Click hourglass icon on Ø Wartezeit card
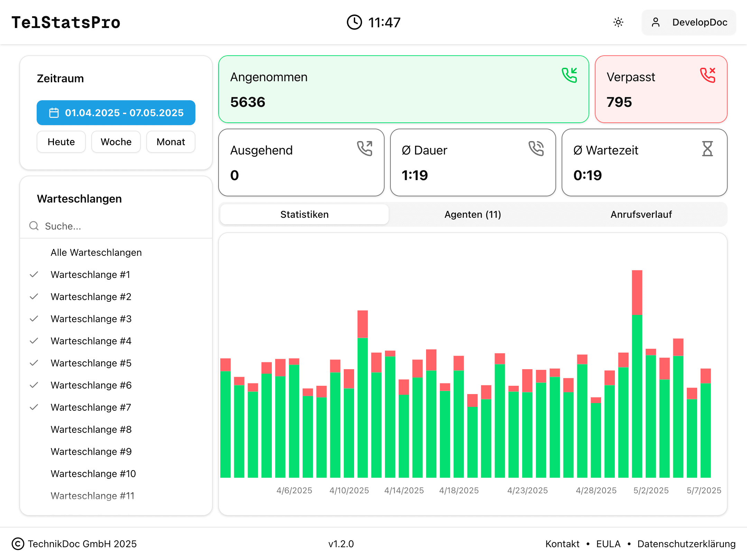 [x=708, y=149]
